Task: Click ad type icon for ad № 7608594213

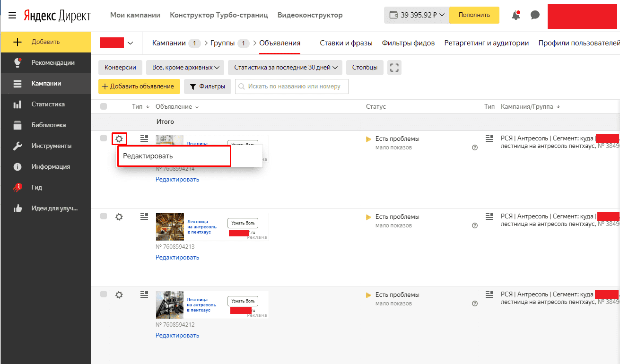Action: tap(144, 217)
